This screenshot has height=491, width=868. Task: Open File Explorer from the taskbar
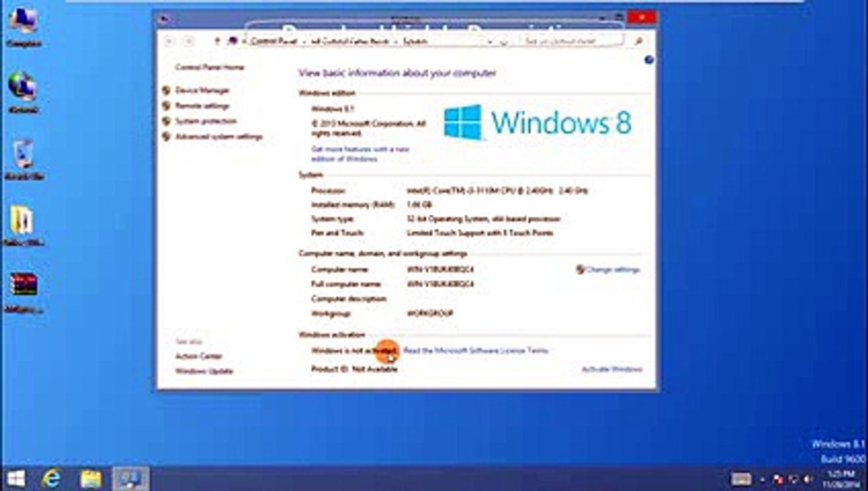click(x=91, y=478)
